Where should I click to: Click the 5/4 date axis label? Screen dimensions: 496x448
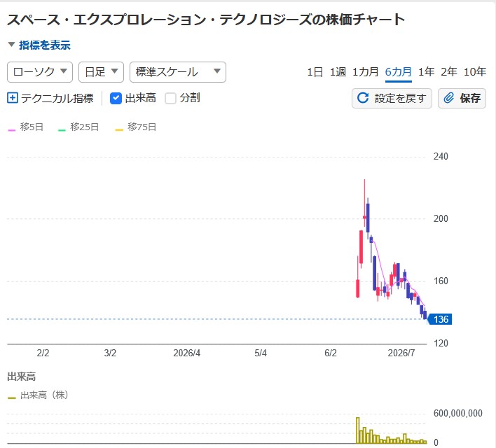click(x=261, y=353)
